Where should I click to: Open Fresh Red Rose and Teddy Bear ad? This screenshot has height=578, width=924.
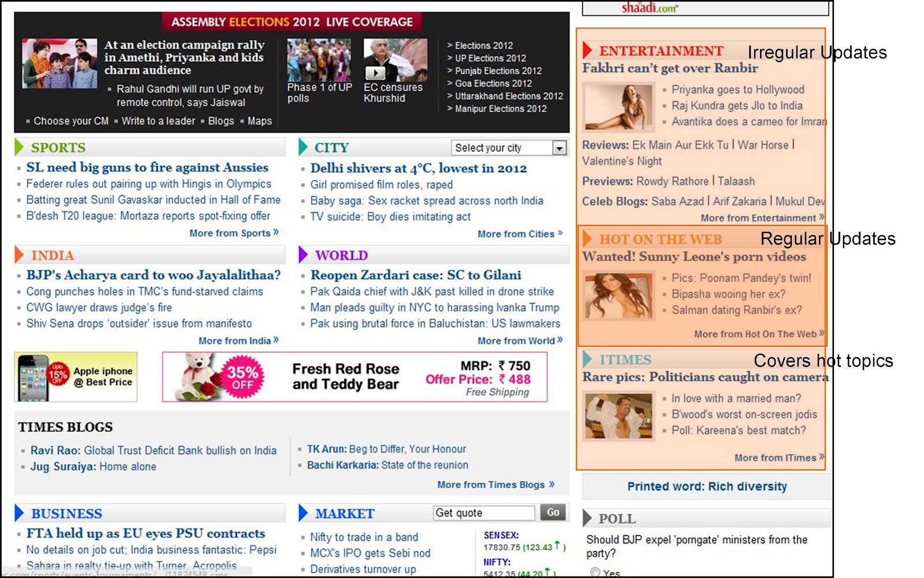coord(355,377)
